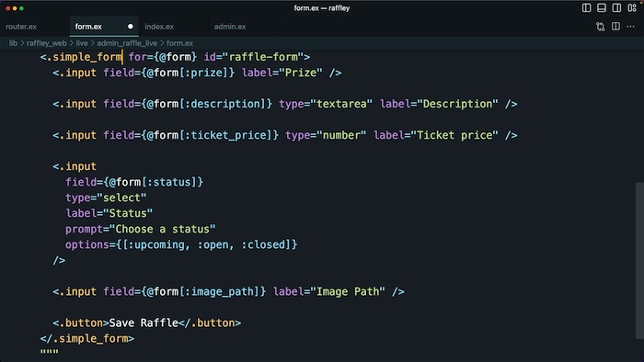Screen dimensions: 644x362
Task: Click prompt "Choose a status" string
Action: pos(162,229)
